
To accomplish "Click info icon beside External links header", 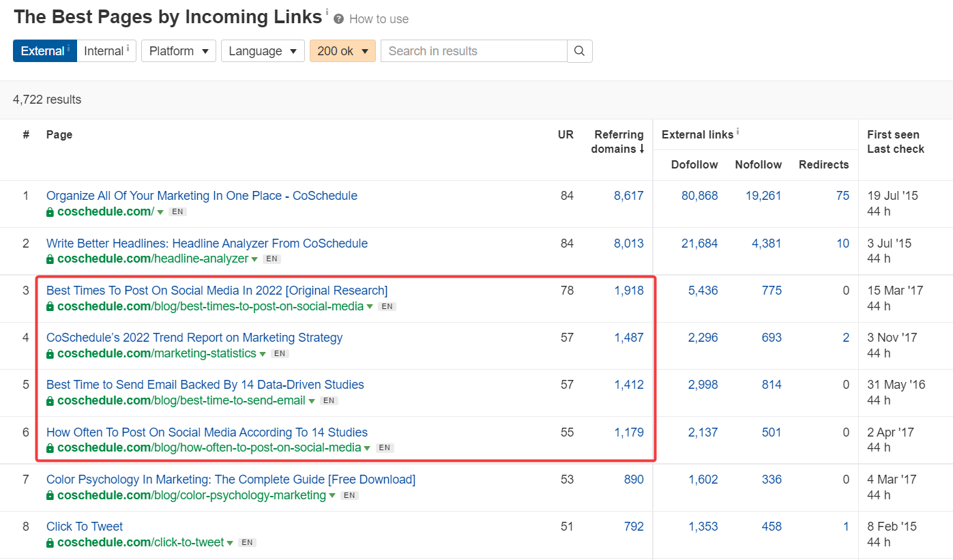I will 738,132.
